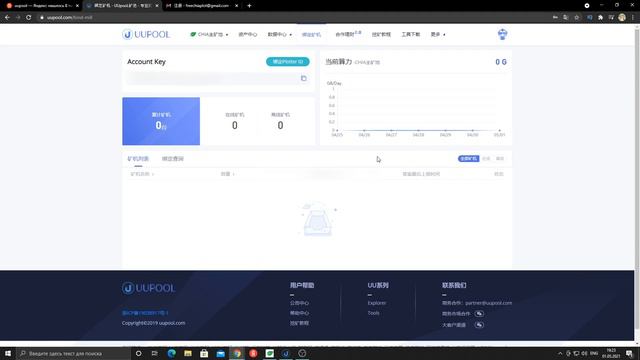This screenshot has height=360, width=640.
Task: Click the teal button beside Account Key
Action: [288, 62]
